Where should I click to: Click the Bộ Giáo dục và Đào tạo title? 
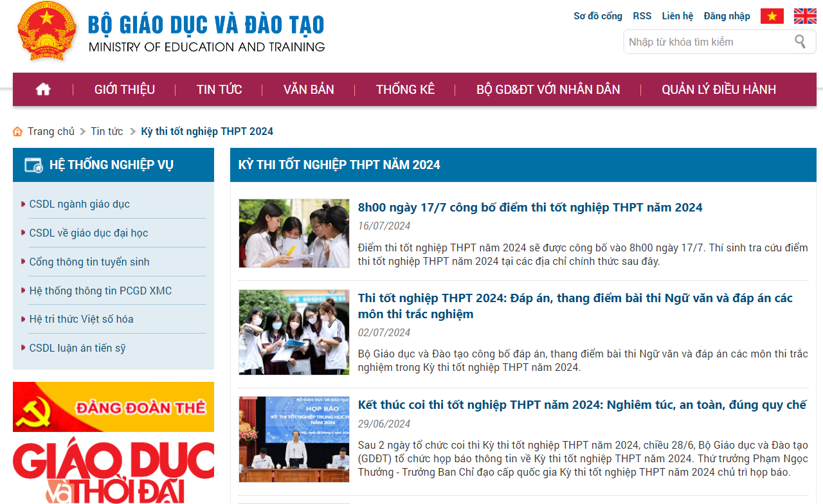[x=206, y=24]
